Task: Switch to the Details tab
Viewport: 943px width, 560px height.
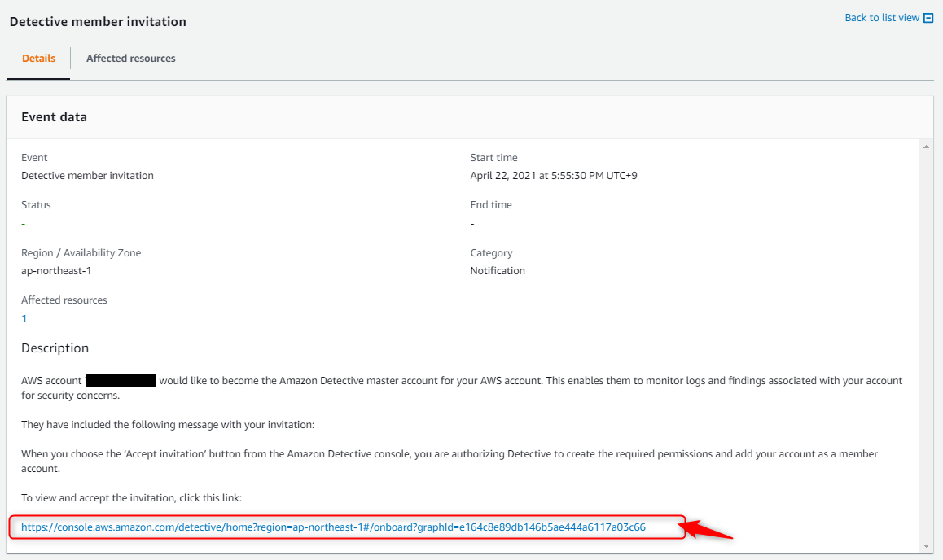Action: (x=38, y=59)
